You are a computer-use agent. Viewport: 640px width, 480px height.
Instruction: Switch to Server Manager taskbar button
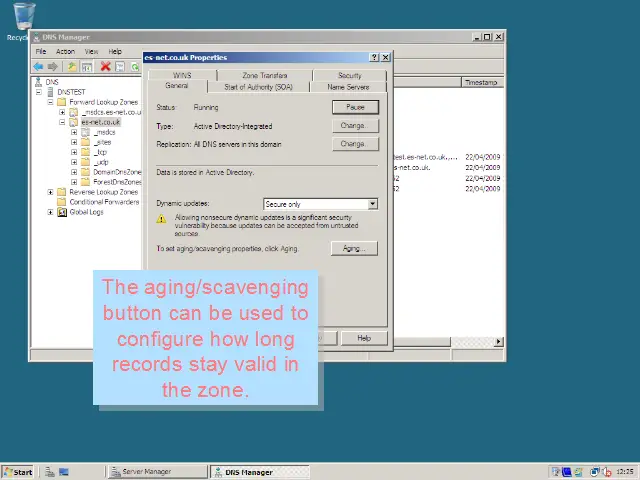coord(158,472)
